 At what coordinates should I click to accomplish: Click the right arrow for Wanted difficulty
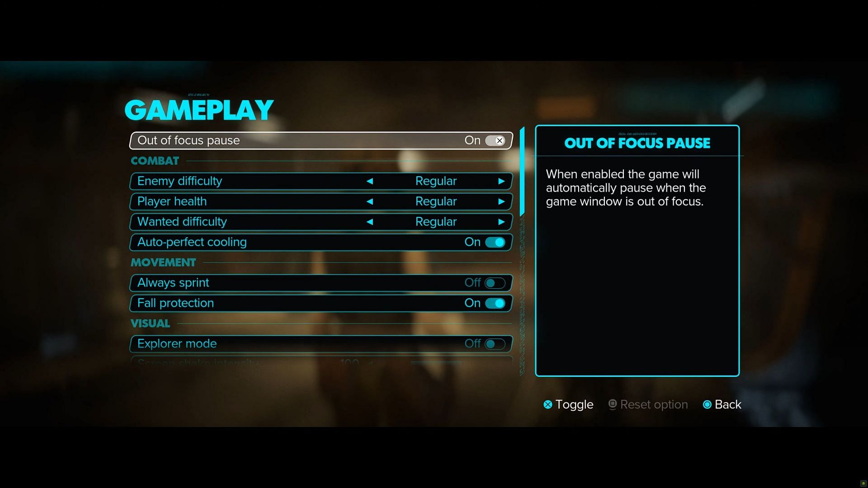[x=502, y=222]
